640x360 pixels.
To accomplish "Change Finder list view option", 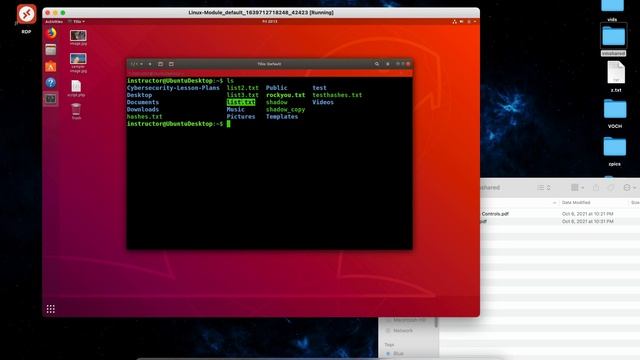I will tap(544, 187).
